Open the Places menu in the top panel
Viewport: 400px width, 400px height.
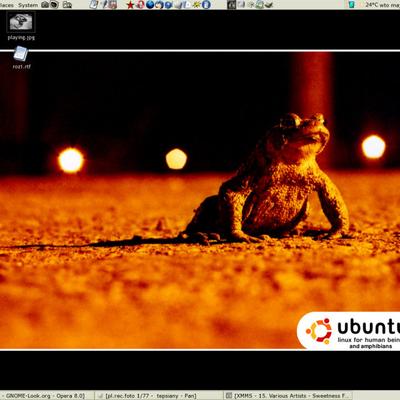point(7,5)
